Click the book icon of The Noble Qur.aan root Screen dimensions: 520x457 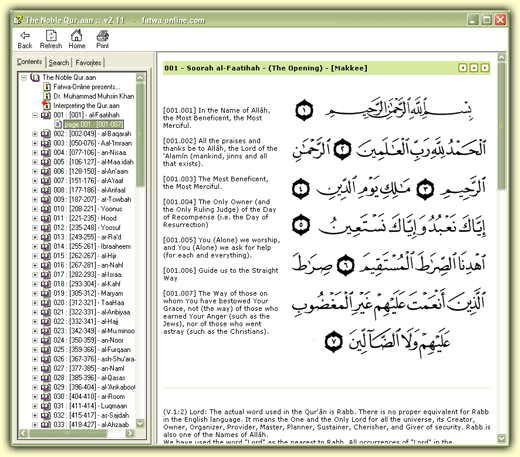[x=35, y=77]
